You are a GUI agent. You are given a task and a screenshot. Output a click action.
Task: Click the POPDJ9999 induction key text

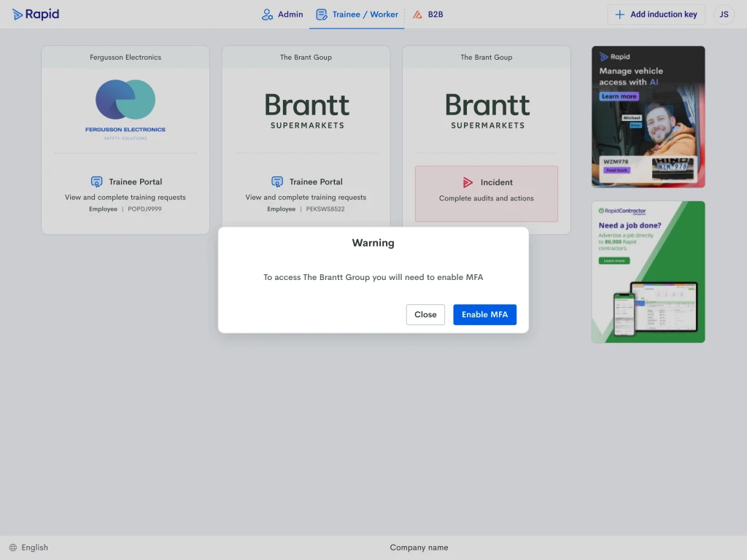[x=145, y=209]
